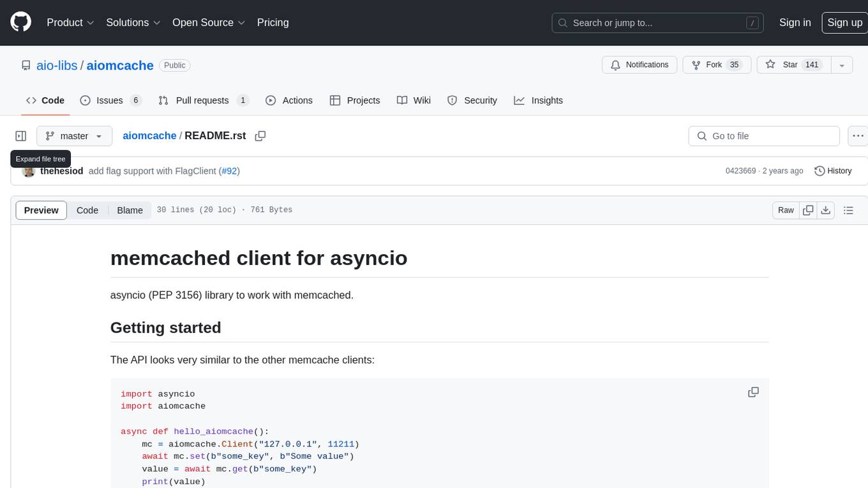868x488 pixels.
Task: Switch to the Wiki tab
Action: [414, 100]
